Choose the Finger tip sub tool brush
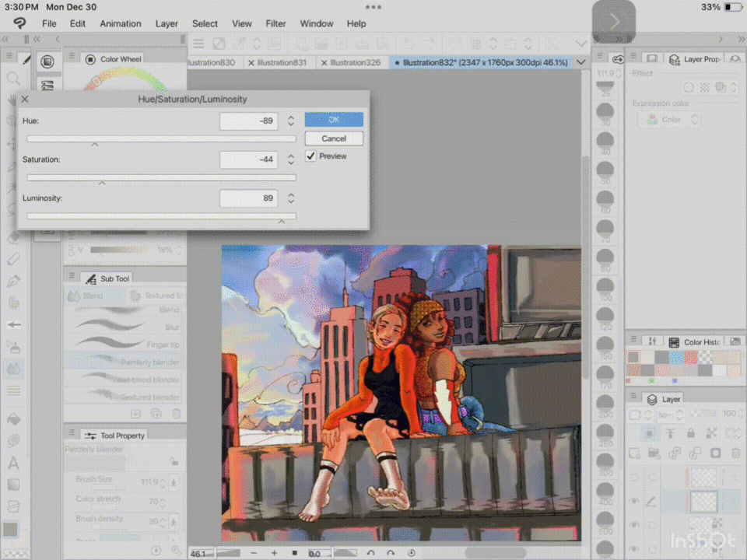Screen dimensions: 747x560 (x=124, y=345)
